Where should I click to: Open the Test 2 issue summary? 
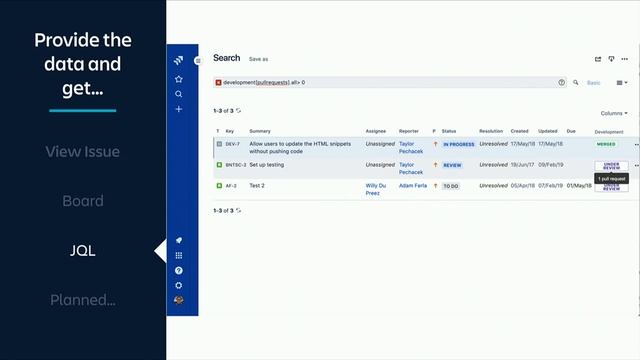point(257,186)
